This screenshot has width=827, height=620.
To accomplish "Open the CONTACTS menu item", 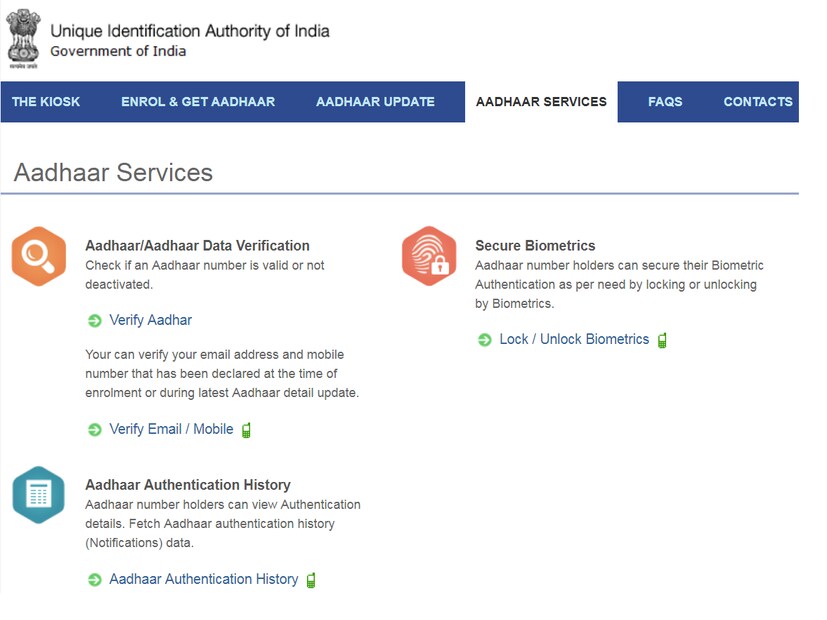I will [758, 102].
